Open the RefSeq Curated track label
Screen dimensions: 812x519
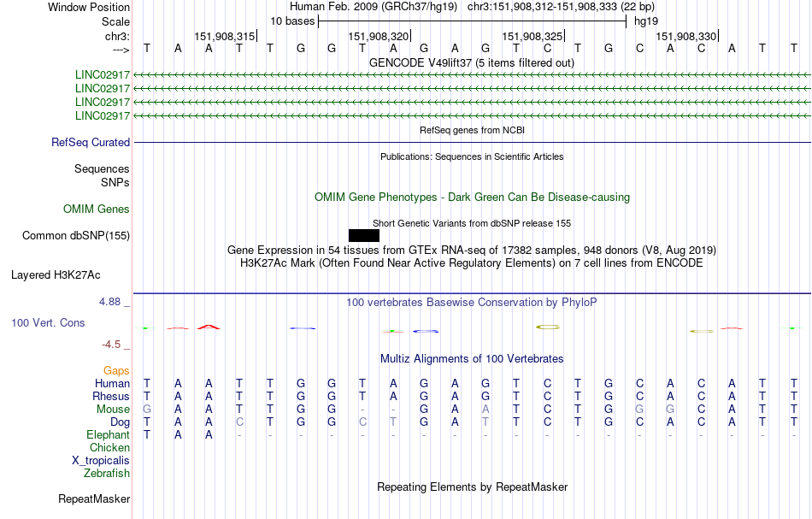(91, 143)
